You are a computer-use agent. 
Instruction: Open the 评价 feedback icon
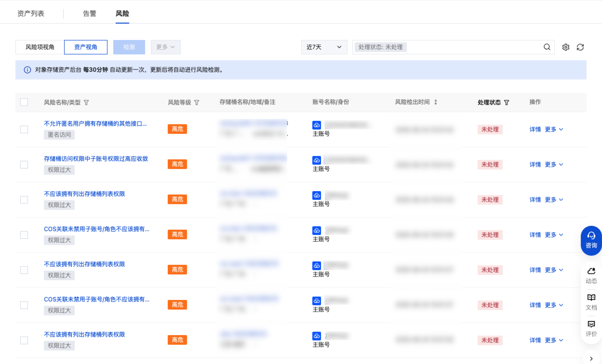[591, 328]
